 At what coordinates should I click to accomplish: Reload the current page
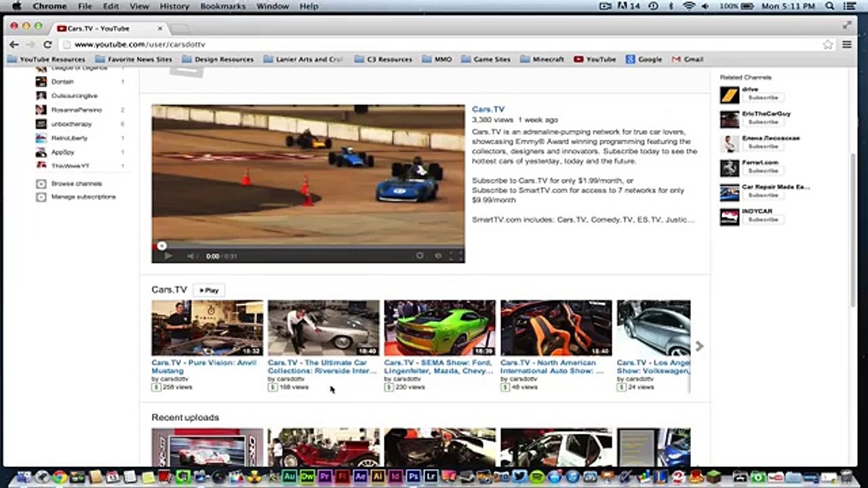click(x=47, y=44)
